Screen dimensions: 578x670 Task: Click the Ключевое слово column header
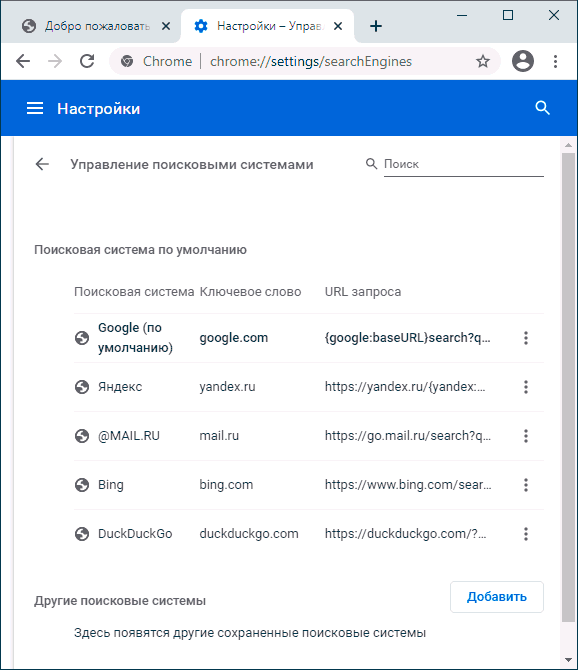[250, 292]
